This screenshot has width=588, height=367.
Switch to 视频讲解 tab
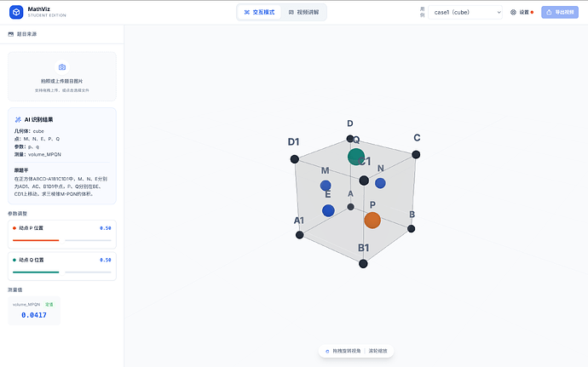pyautogui.click(x=304, y=13)
